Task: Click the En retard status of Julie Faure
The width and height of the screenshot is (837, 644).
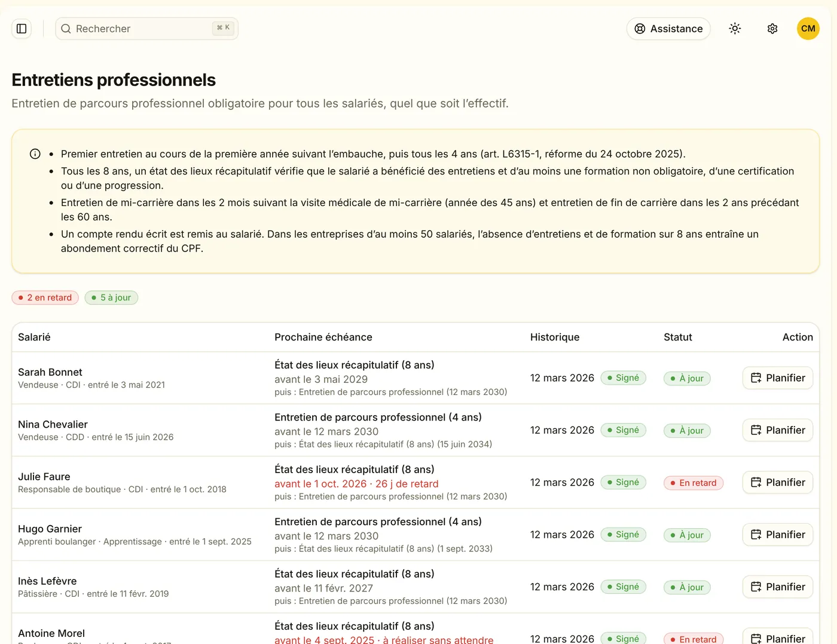Action: pyautogui.click(x=693, y=483)
